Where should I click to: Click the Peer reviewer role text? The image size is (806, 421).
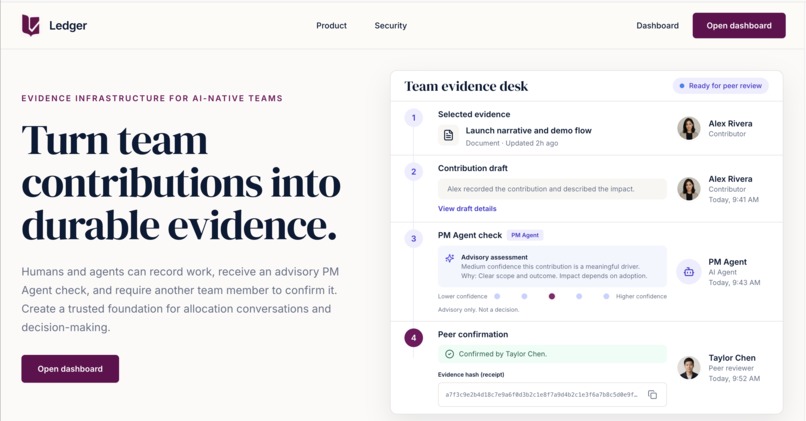pyautogui.click(x=731, y=368)
